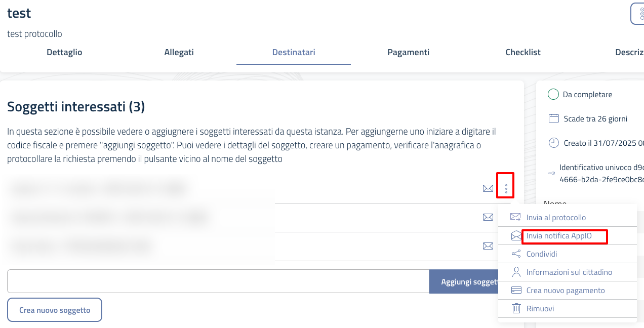Click the envelope icon on the second subject row
Image resolution: width=644 pixels, height=328 pixels.
[x=488, y=217]
